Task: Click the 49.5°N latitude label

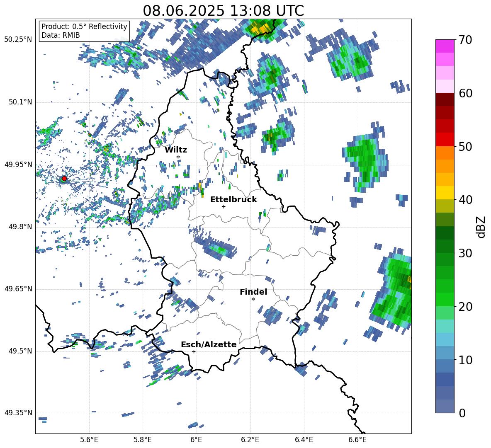Action: [x=20, y=351]
